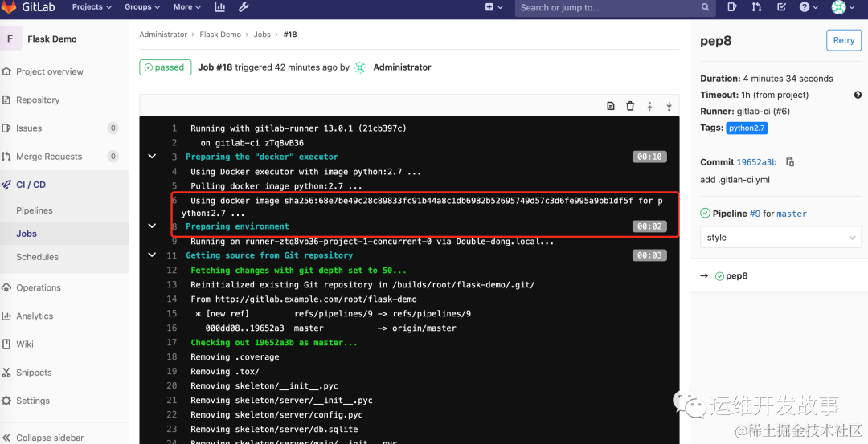Open the merge requests icon in top bar
The width and height of the screenshot is (868, 444).
pyautogui.click(x=756, y=7)
